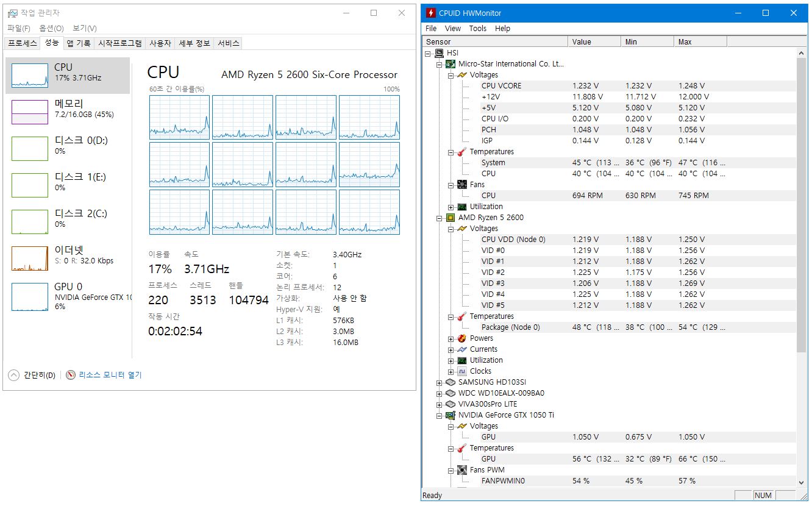
Task: Click the HWMonitor lightning title bar icon
Action: [431, 13]
